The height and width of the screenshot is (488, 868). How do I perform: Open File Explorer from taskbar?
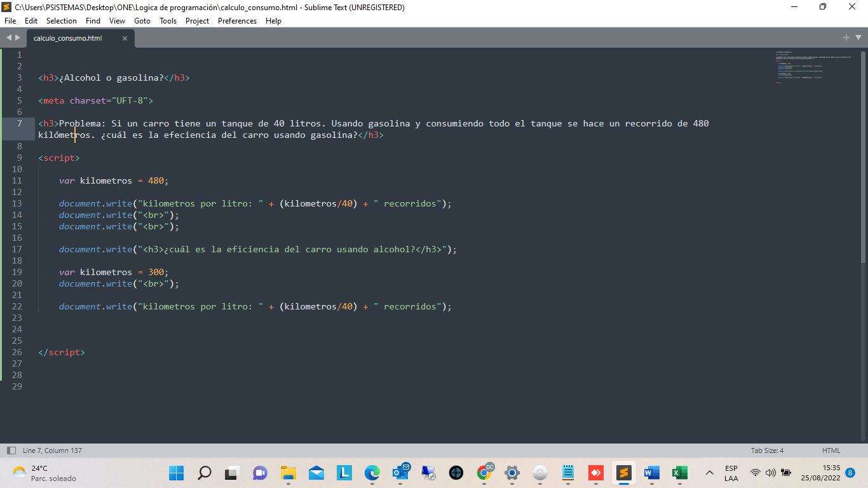[x=288, y=473]
